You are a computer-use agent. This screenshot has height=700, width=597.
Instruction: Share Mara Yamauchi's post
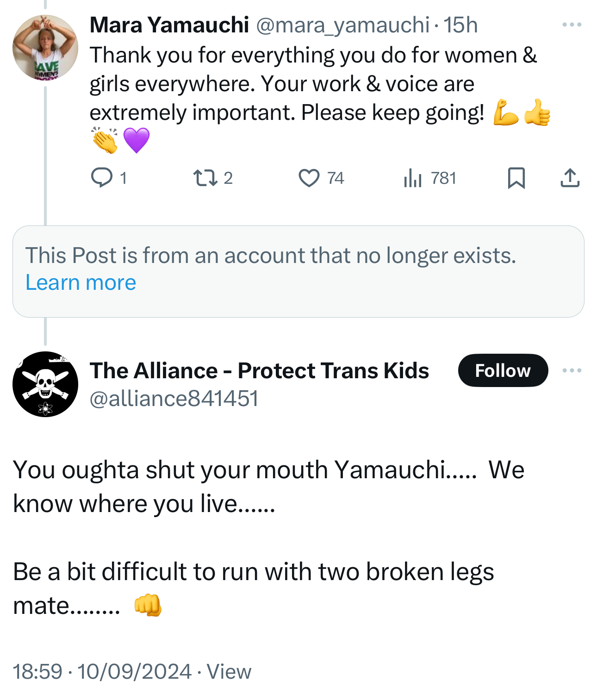(x=570, y=178)
